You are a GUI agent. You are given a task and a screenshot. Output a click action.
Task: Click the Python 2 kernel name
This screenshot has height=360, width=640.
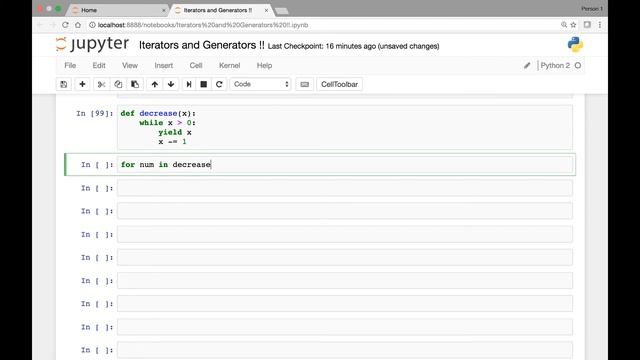555,65
